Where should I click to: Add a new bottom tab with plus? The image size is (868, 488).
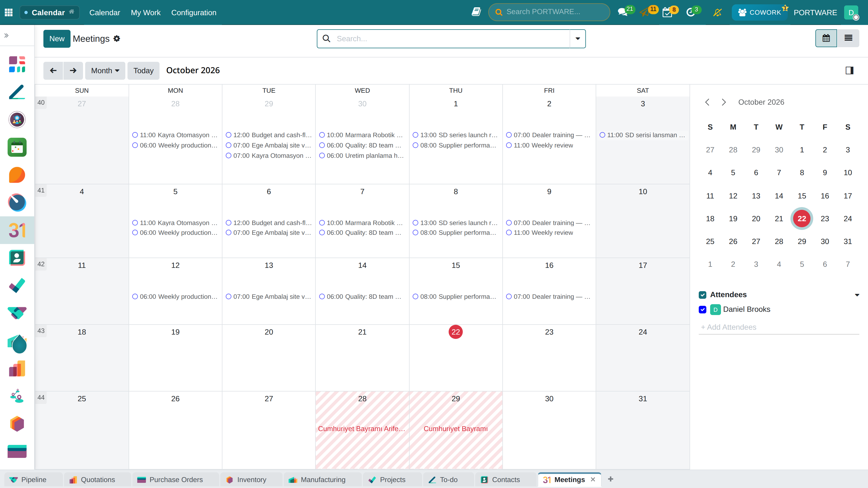pyautogui.click(x=610, y=479)
